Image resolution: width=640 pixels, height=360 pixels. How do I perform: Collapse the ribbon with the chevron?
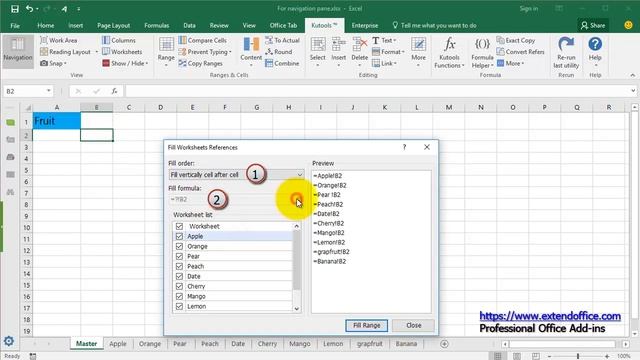[x=632, y=75]
